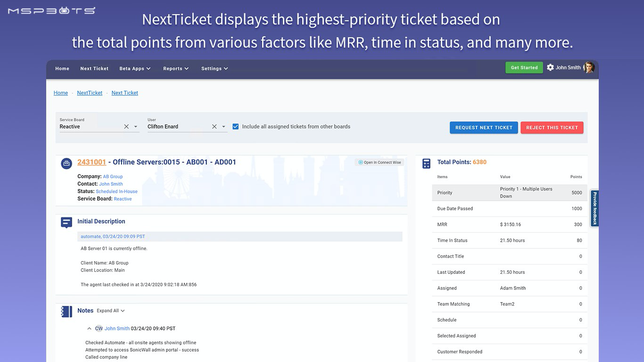This screenshot has width=644, height=362.
Task: Click the ticket icon beside 2431001
Action: [66, 164]
